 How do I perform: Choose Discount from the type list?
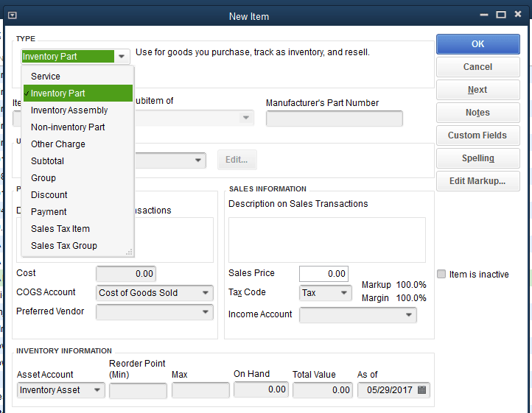tap(49, 195)
